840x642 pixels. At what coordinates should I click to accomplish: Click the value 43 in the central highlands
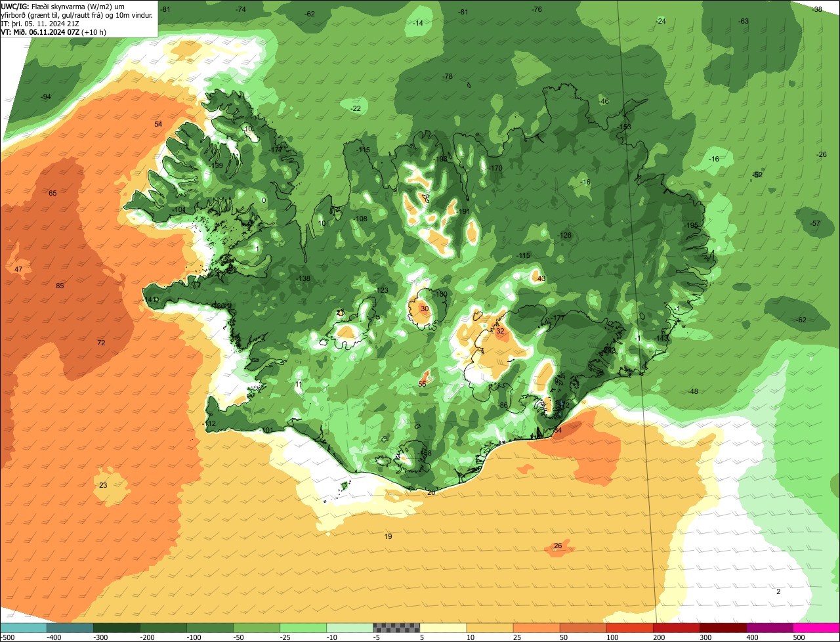pyautogui.click(x=541, y=278)
